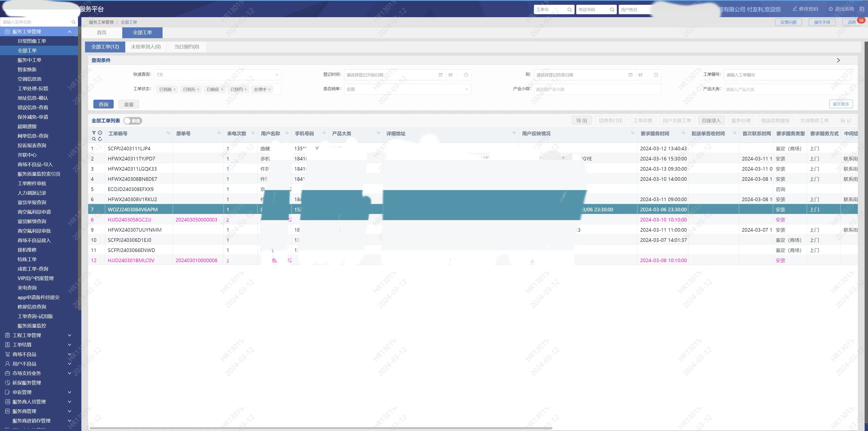The width and height of the screenshot is (868, 431).
Task: Remove the 处理中 status tag
Action: click(x=270, y=90)
